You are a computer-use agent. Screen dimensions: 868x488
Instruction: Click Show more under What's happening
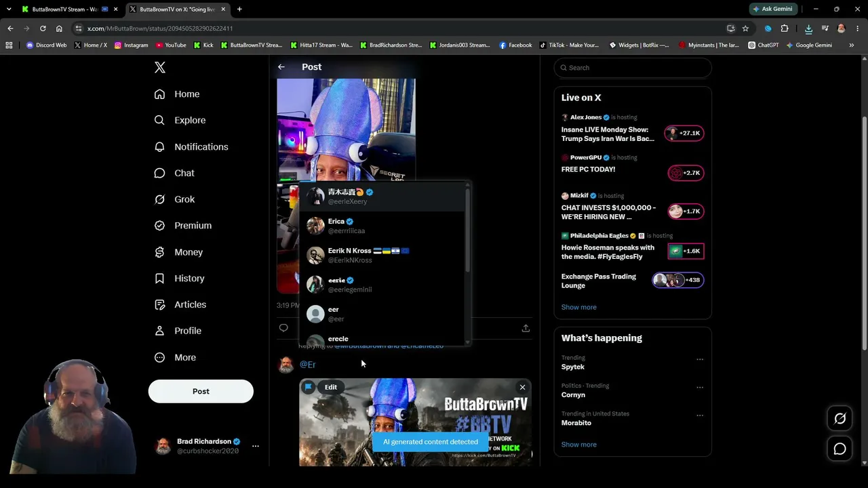(x=579, y=445)
